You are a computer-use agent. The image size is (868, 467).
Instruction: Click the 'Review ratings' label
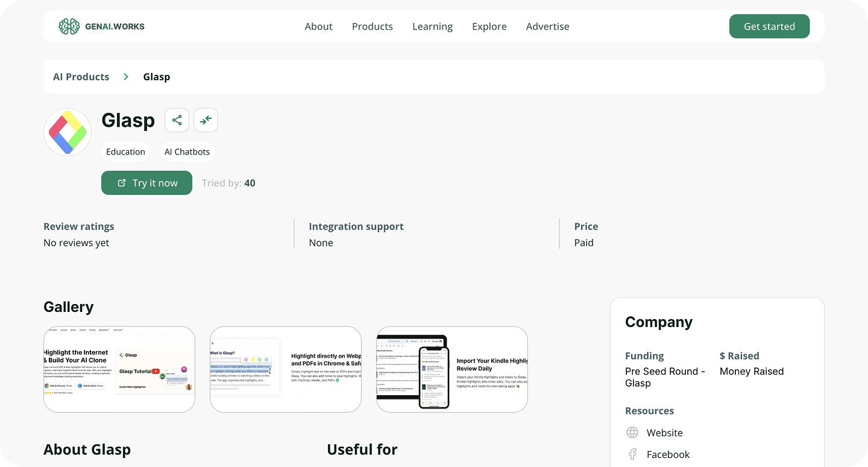[79, 226]
